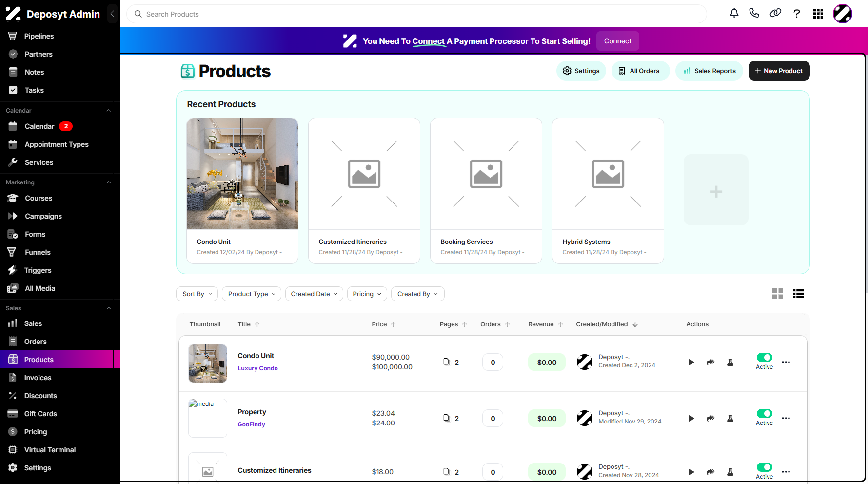Open the notifications bell icon
Viewport: 868px width, 484px height.
pyautogui.click(x=734, y=13)
